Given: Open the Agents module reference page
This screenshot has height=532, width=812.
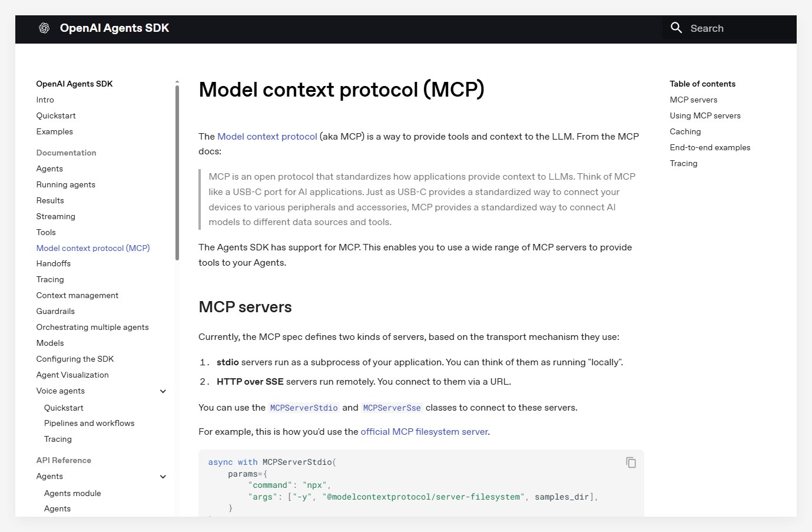Looking at the screenshot, I should [x=72, y=494].
